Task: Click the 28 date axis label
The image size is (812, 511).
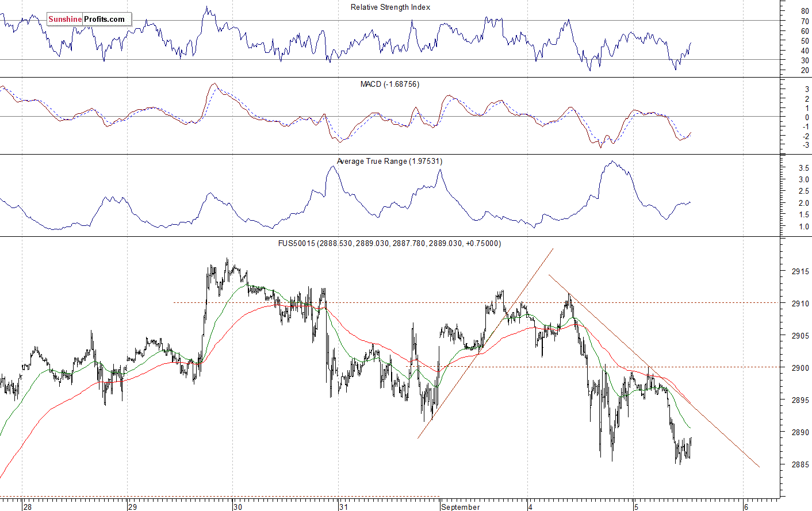Action: pos(28,507)
